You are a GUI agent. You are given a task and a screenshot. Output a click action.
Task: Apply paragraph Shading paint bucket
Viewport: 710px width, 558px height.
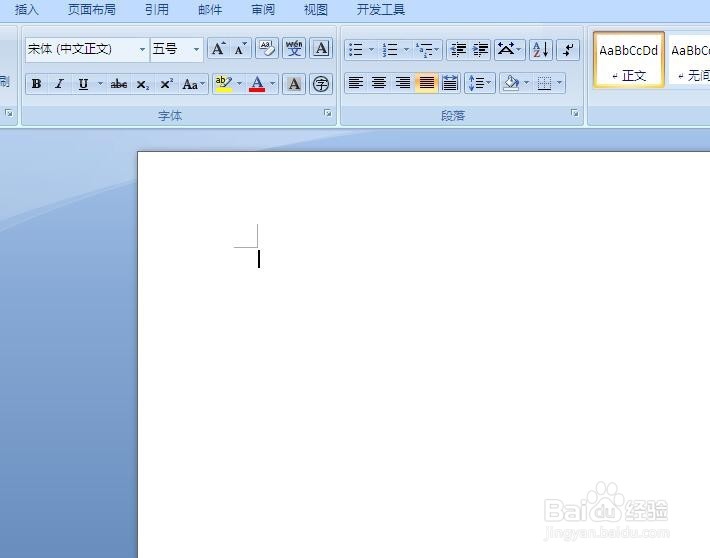(x=511, y=83)
